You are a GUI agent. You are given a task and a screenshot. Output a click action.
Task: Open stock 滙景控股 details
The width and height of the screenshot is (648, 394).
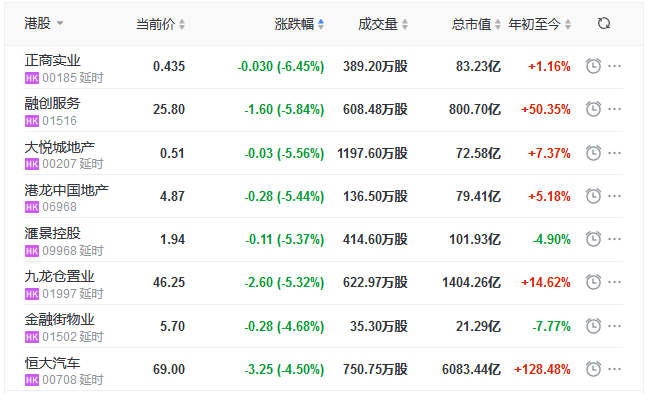[52, 233]
